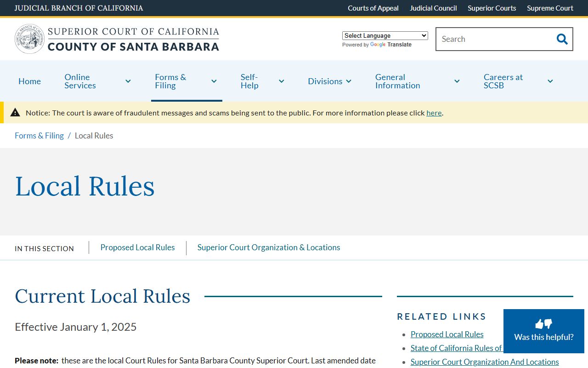Screen dimensions: 588x368
Task: Open the Select Language dropdown
Action: [385, 35]
